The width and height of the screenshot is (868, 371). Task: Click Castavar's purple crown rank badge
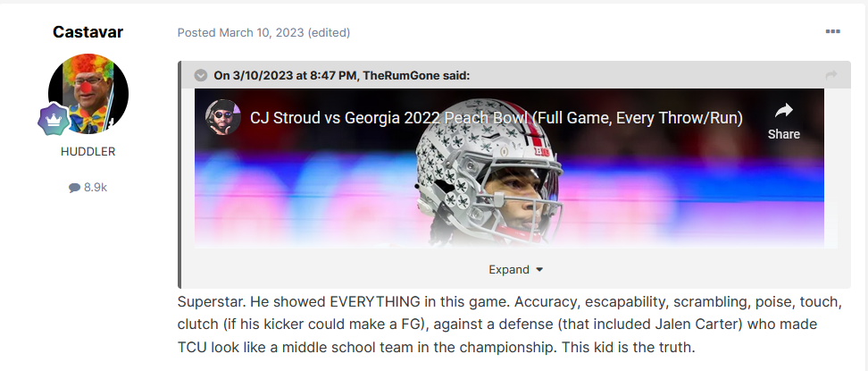[x=53, y=119]
